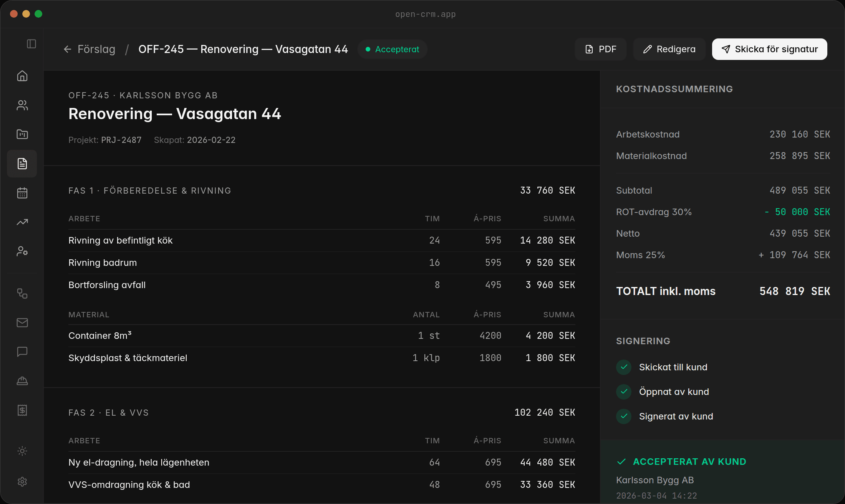The height and width of the screenshot is (504, 845).
Task: Select 'VVS-omdragning kök & bad' row
Action: point(322,485)
